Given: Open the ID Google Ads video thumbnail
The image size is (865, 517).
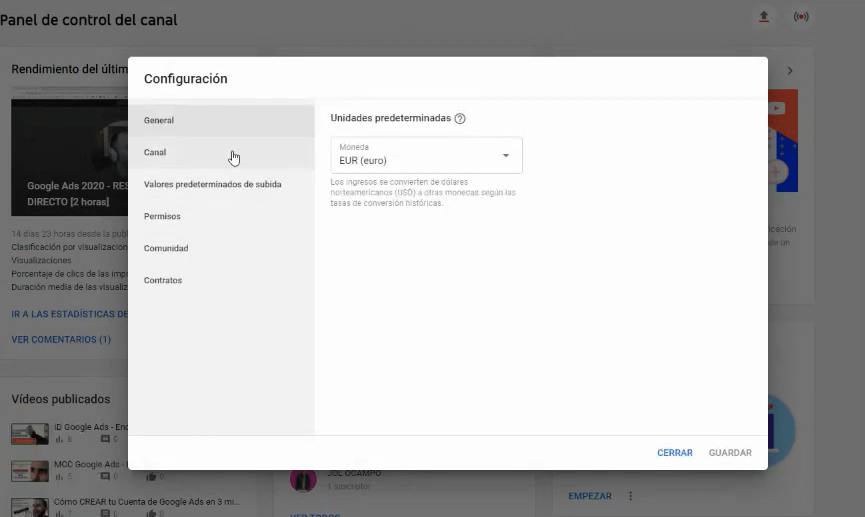Looking at the screenshot, I should point(30,434).
